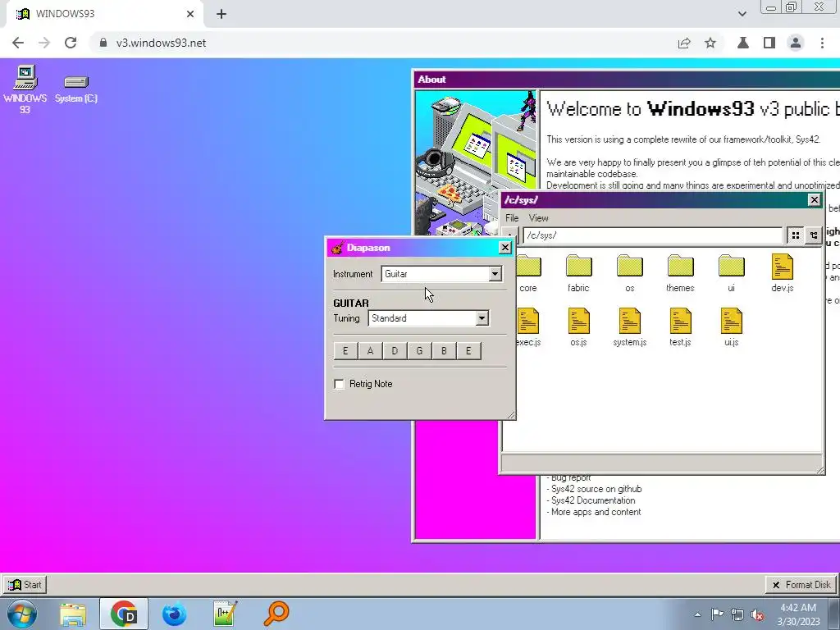Toggle the browser side panel
The image size is (840, 630).
pyautogui.click(x=769, y=43)
